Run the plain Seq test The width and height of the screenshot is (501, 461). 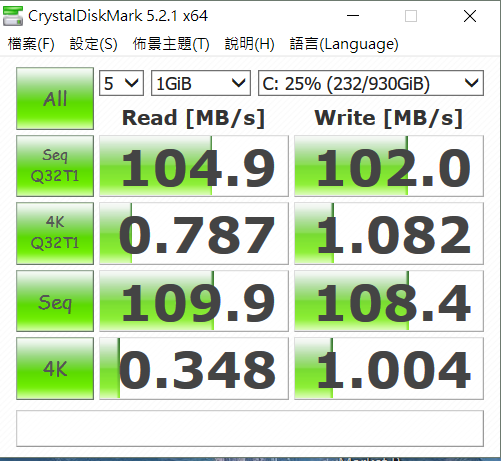55,301
